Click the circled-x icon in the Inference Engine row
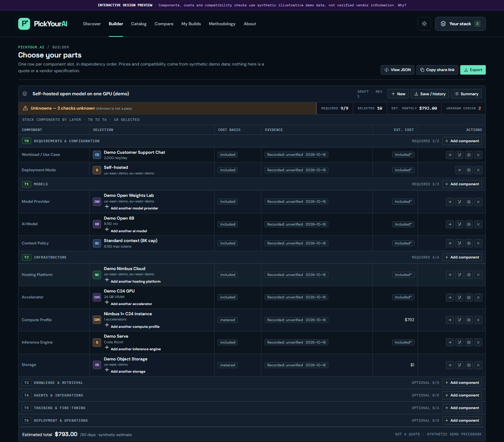504x442 pixels. point(469,343)
